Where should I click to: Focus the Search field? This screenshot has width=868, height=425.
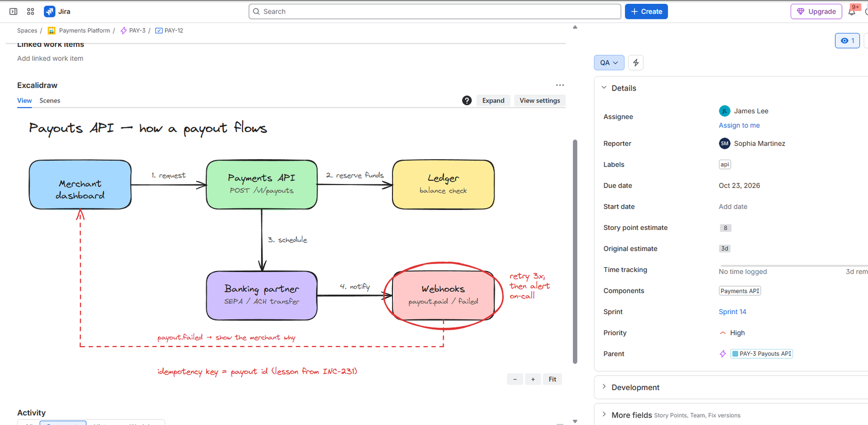(434, 11)
